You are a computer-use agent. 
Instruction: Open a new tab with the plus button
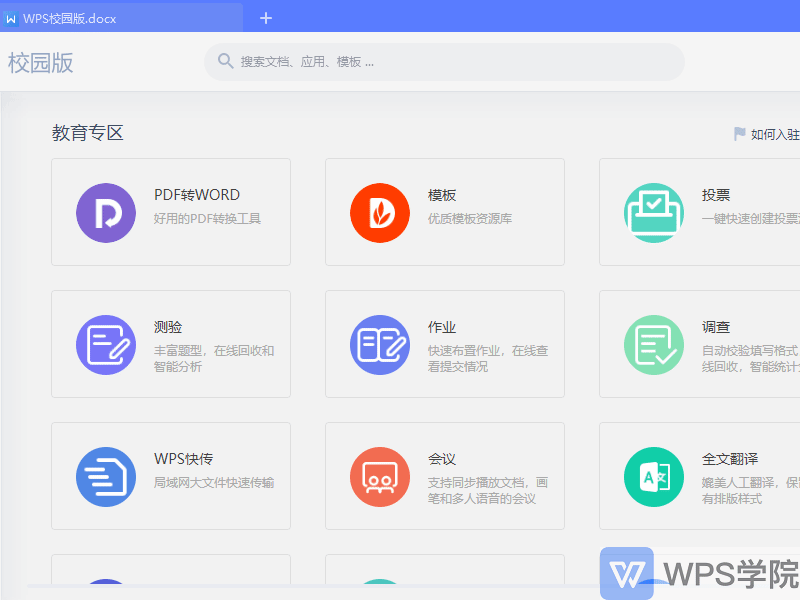point(266,18)
